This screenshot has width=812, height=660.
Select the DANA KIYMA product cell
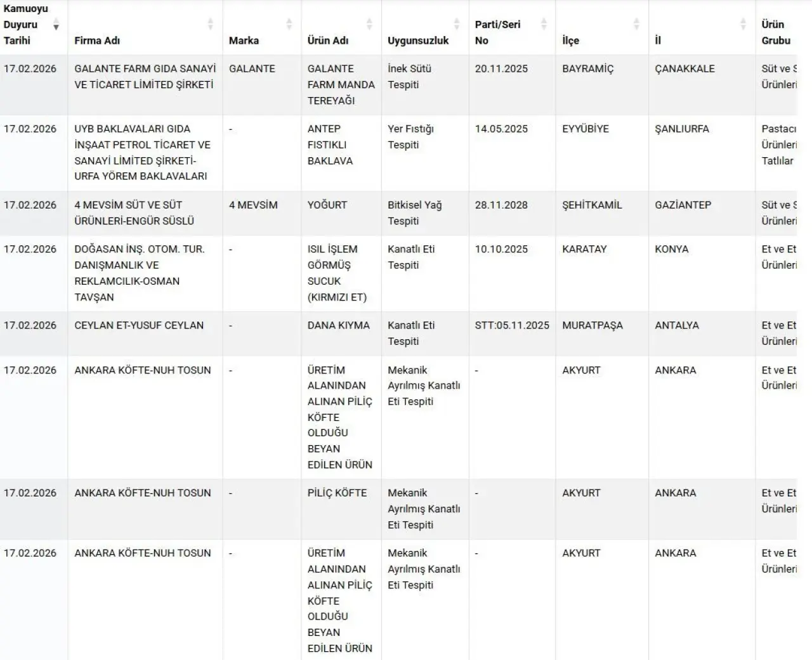(x=338, y=325)
